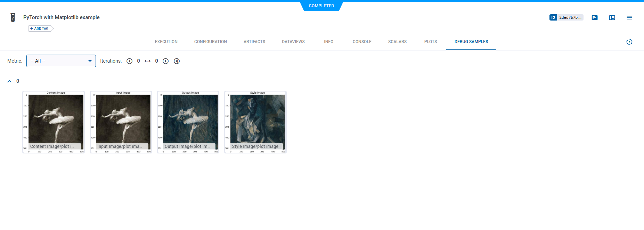The width and height of the screenshot is (644, 230).
Task: Select the EXECUTION tab
Action: click(x=166, y=42)
